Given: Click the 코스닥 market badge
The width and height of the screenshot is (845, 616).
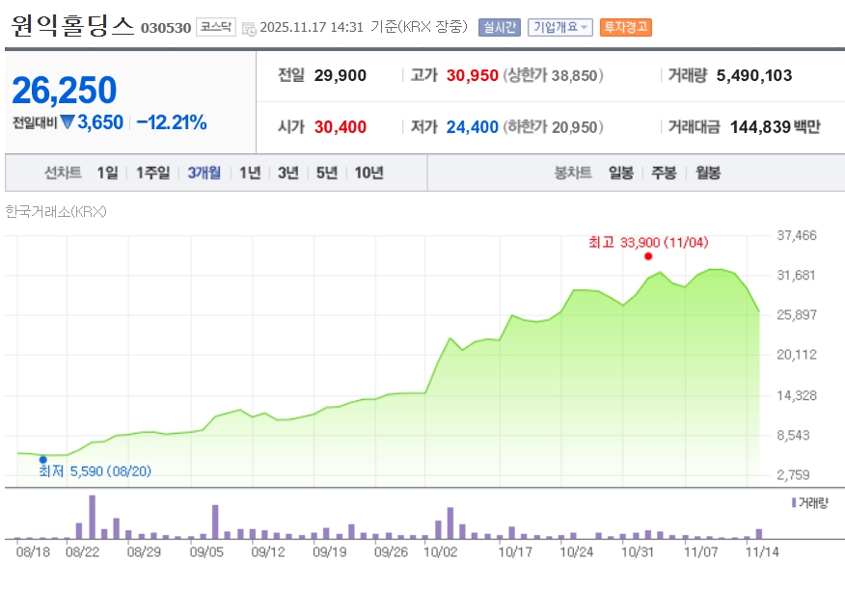Looking at the screenshot, I should point(215,27).
